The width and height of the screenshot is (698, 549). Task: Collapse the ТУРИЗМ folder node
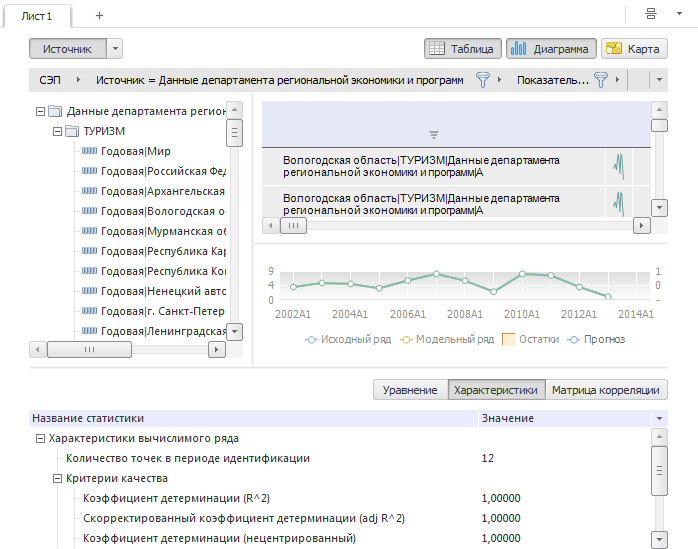(x=57, y=131)
